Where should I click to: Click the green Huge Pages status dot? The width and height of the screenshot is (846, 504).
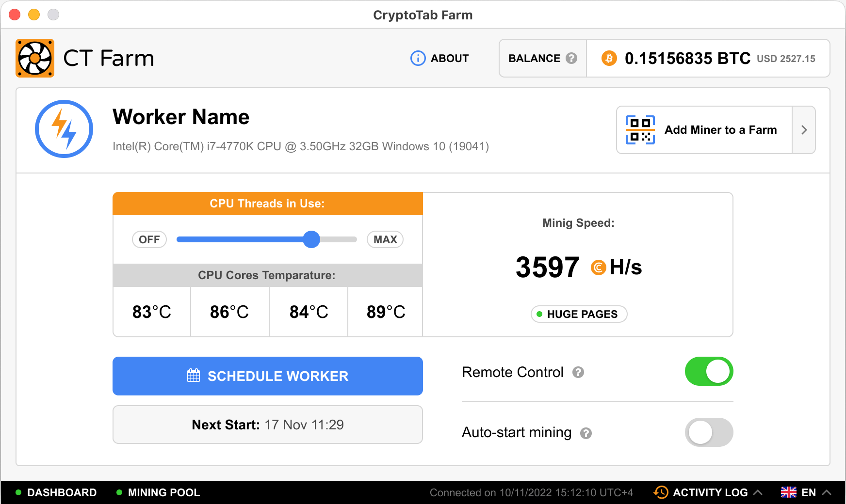point(539,314)
